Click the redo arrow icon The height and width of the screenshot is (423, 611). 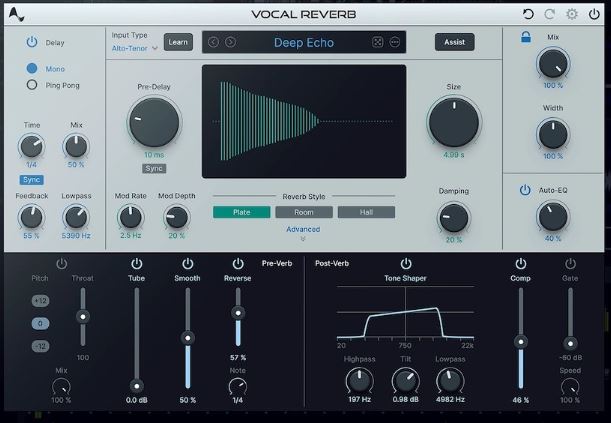549,14
